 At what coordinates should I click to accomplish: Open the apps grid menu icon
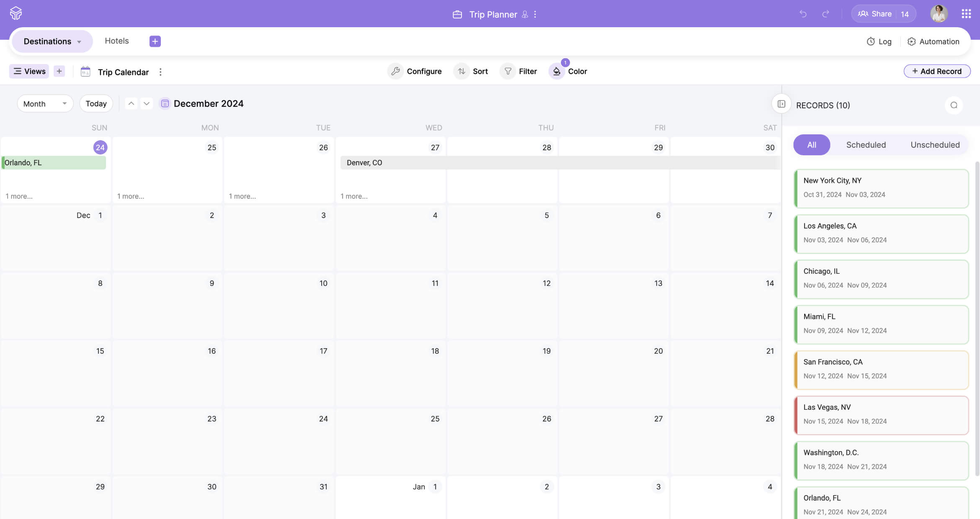point(966,14)
